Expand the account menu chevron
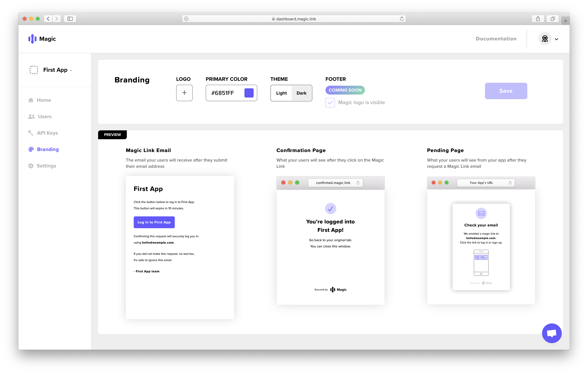588x374 pixels. tap(556, 39)
